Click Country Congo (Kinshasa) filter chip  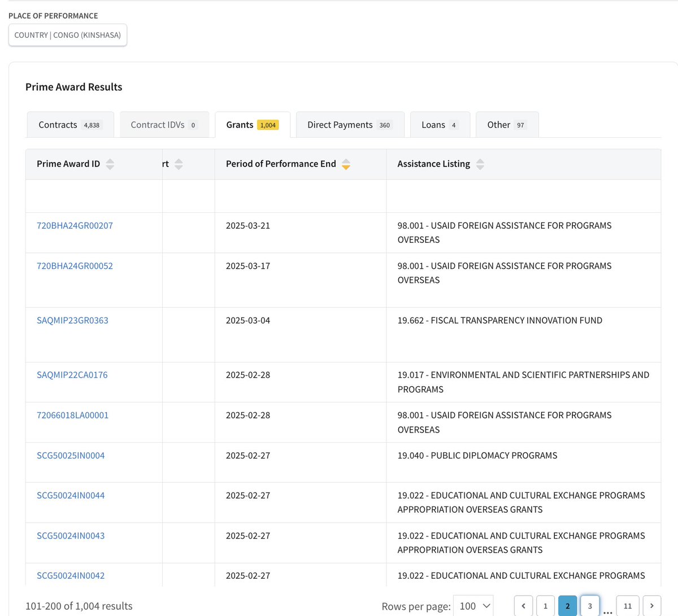coord(68,35)
